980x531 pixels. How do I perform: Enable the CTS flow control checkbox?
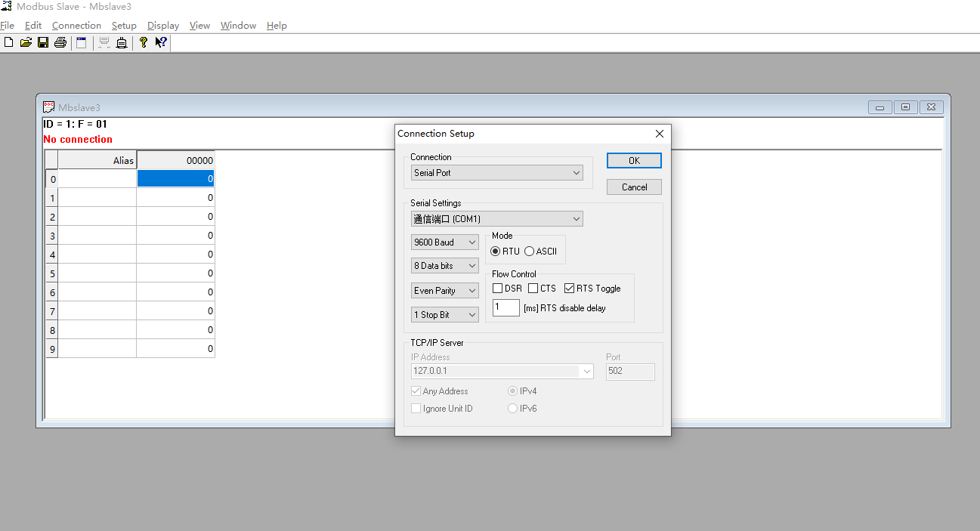[x=533, y=289]
